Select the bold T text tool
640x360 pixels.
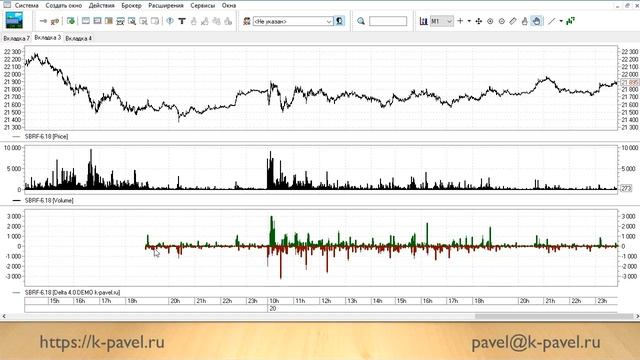[182, 21]
